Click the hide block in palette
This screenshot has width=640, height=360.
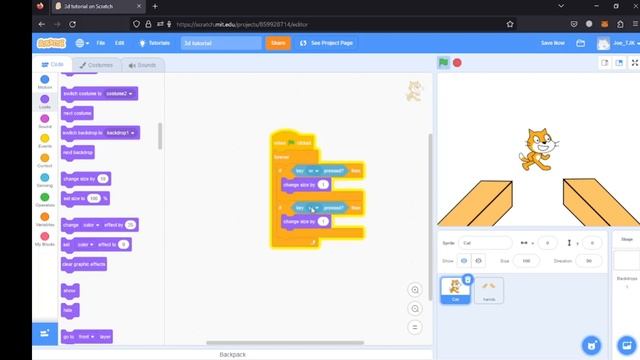(70, 310)
